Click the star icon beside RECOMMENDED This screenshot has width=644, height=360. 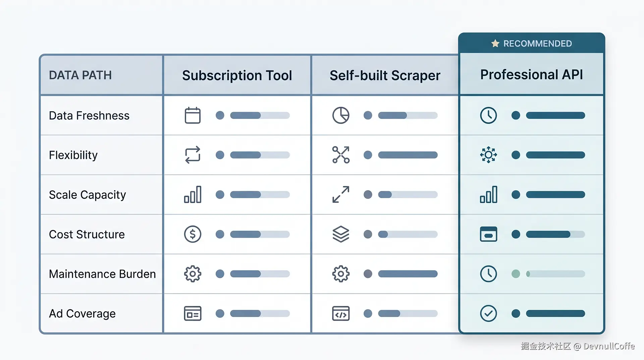(495, 44)
